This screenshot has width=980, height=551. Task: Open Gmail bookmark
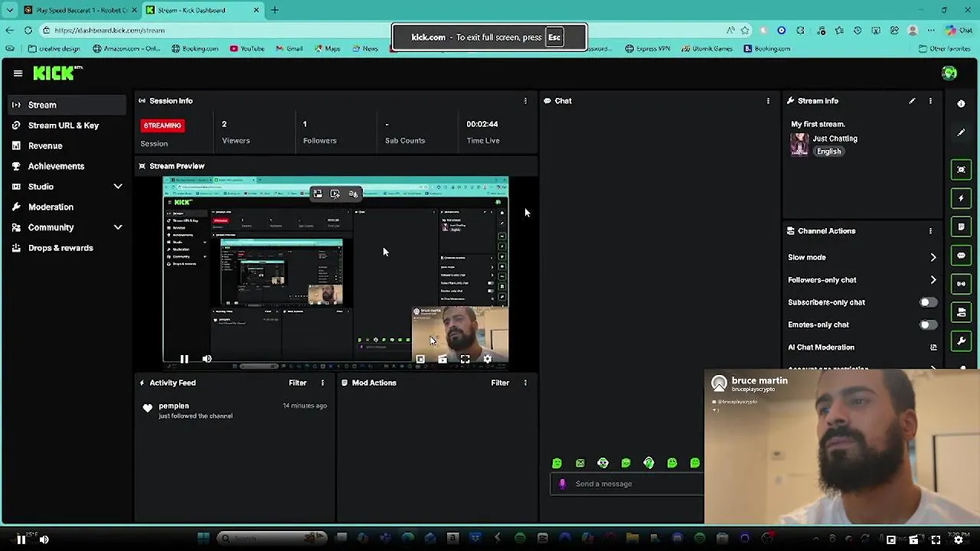click(289, 48)
